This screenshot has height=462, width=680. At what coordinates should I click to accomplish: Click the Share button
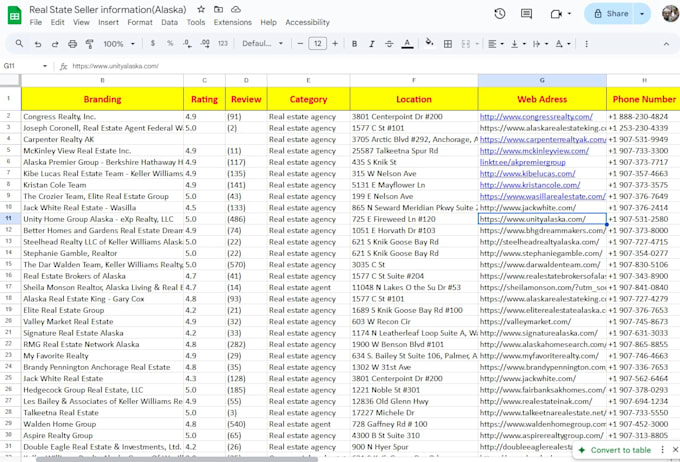click(x=611, y=14)
